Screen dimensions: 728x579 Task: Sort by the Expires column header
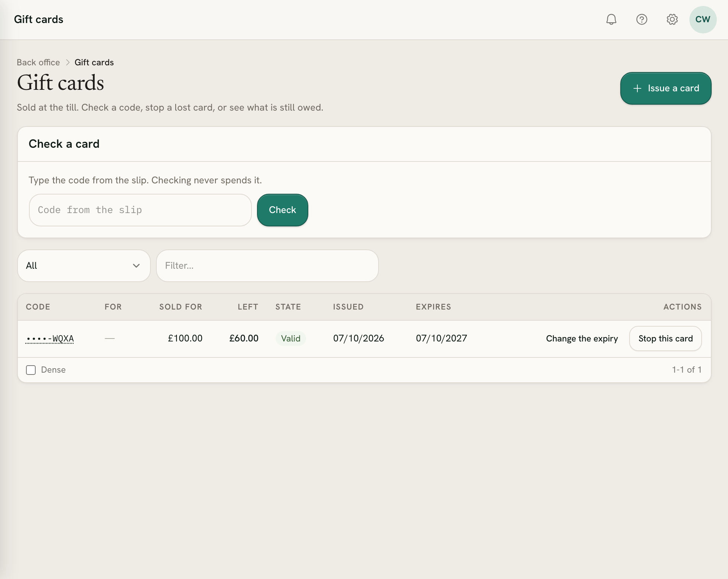point(433,307)
